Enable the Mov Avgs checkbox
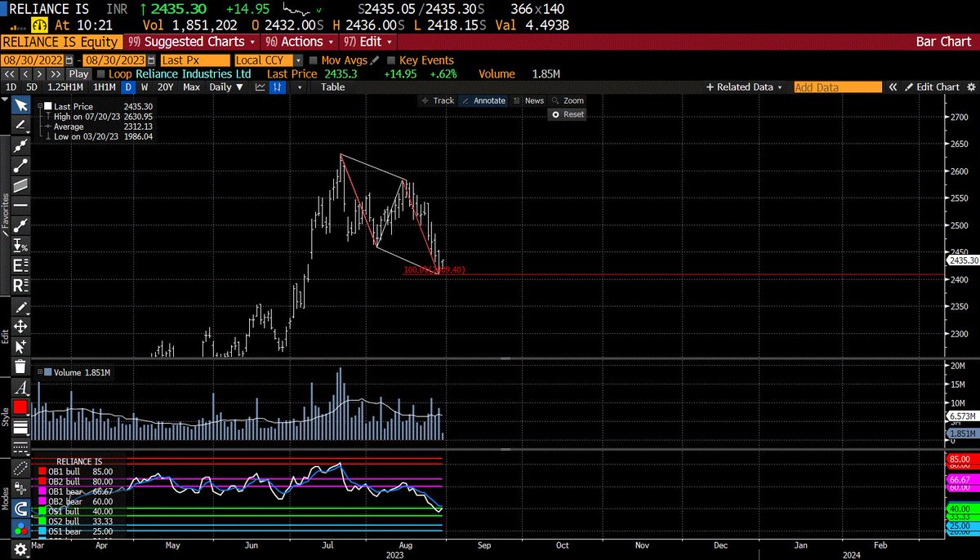980x560 pixels. (x=314, y=60)
